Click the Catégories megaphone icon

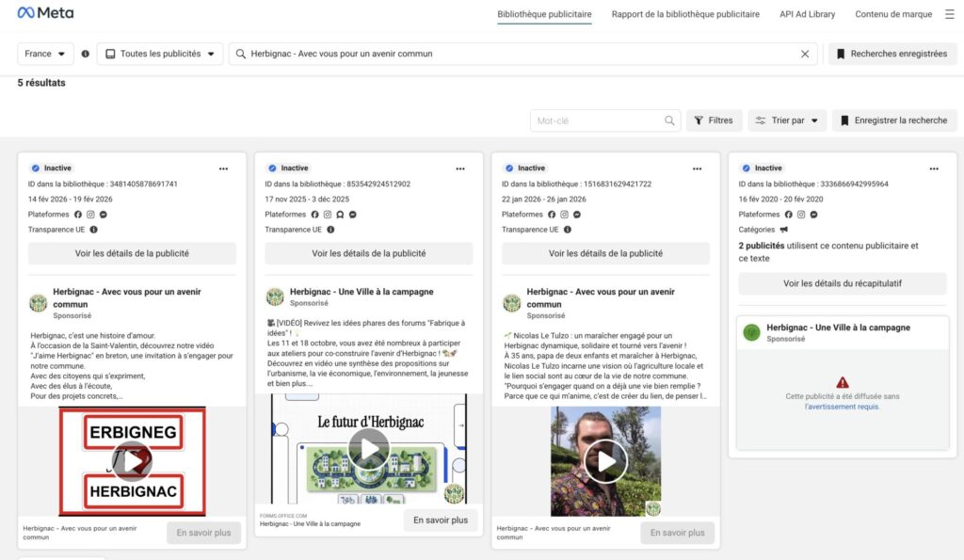[784, 229]
